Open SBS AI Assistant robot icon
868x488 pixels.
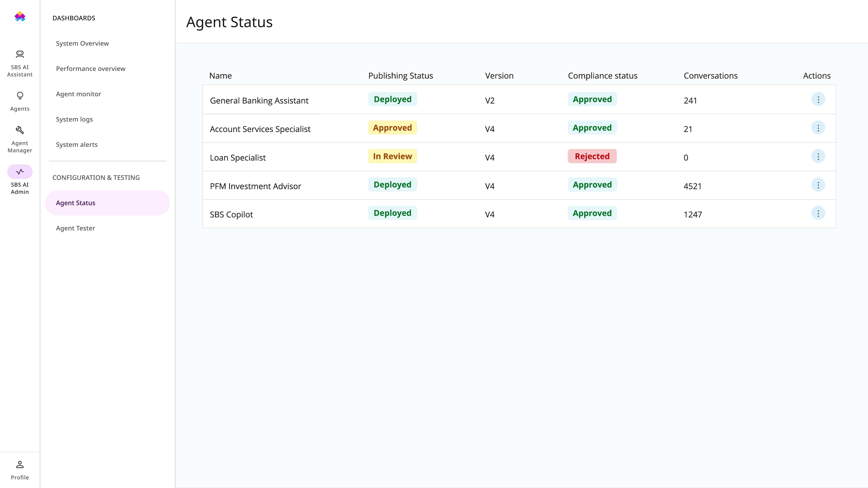pyautogui.click(x=20, y=54)
